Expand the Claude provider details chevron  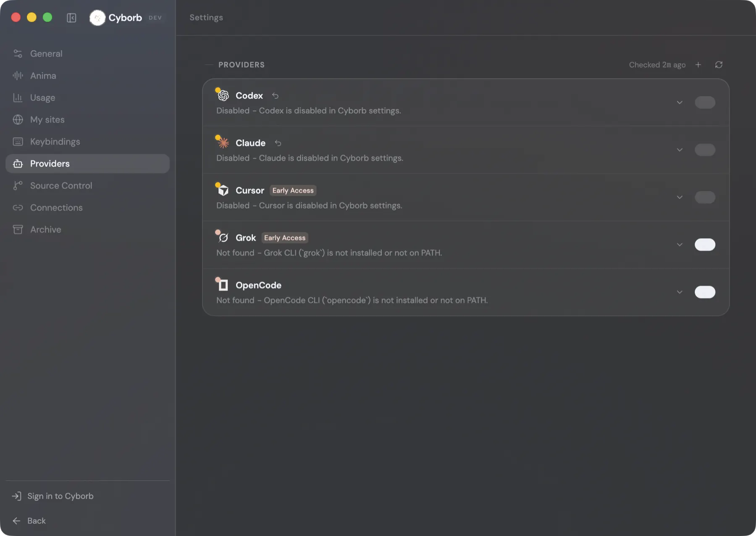coord(680,150)
